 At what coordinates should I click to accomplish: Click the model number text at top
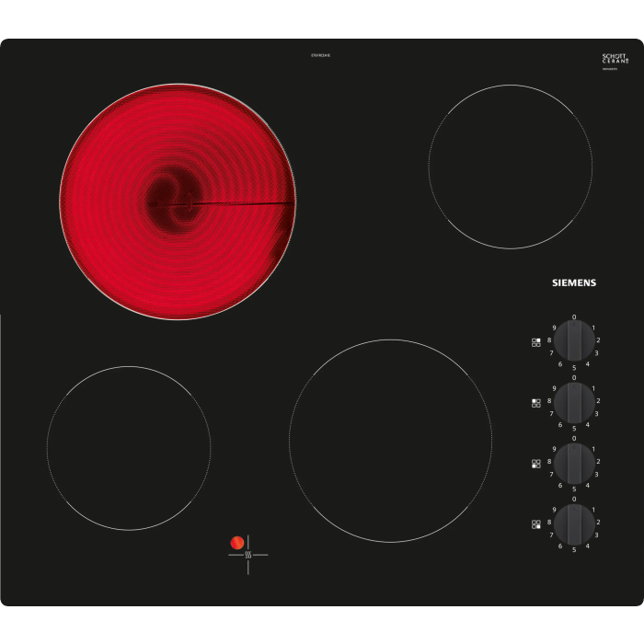tap(321, 56)
